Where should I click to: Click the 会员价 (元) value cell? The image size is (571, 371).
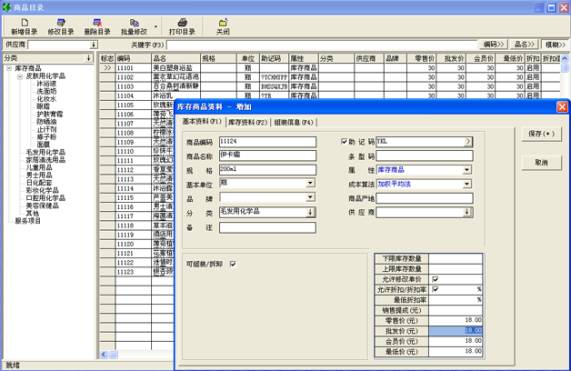456,341
